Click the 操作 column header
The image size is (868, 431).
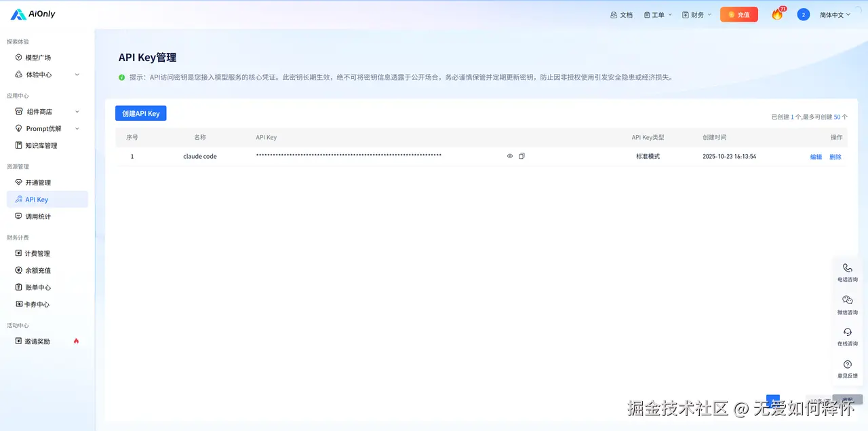(836, 137)
